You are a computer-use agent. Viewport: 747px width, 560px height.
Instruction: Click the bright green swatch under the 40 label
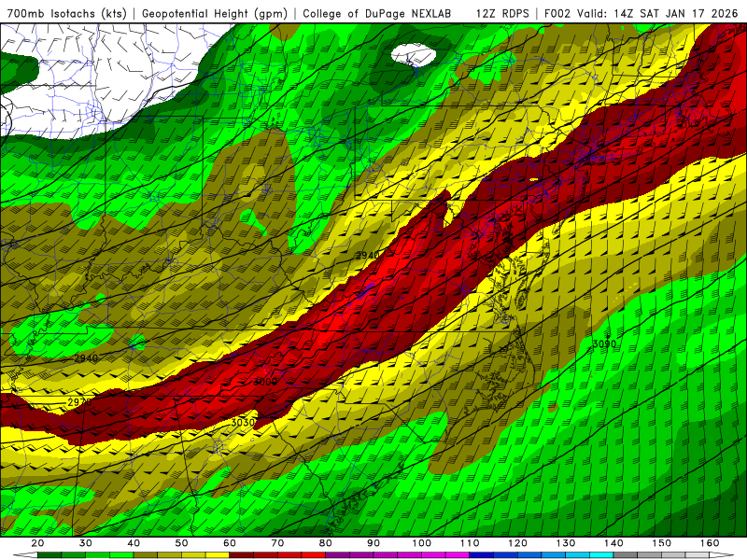point(121,555)
